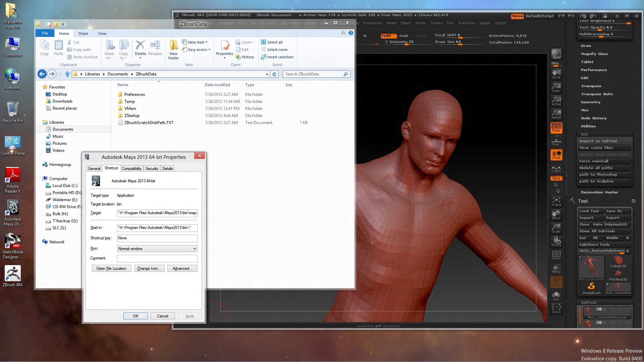Switch to the Compatibility tab

131,169
